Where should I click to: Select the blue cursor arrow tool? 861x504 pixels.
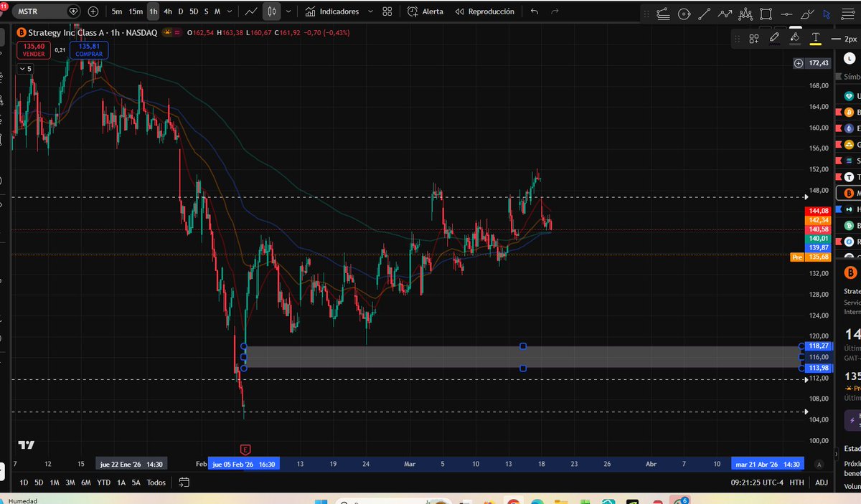pos(828,14)
